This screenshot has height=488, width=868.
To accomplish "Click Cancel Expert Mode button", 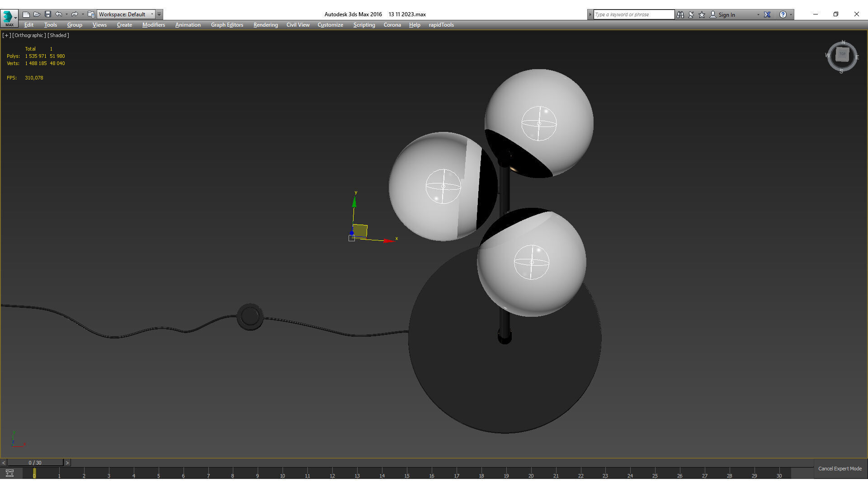I will tap(840, 469).
